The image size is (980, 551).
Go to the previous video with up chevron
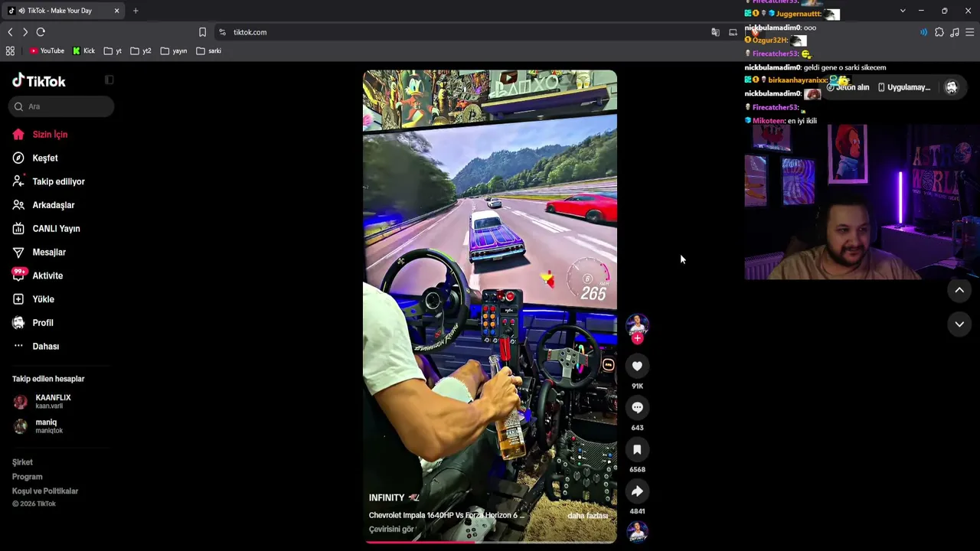pyautogui.click(x=959, y=290)
